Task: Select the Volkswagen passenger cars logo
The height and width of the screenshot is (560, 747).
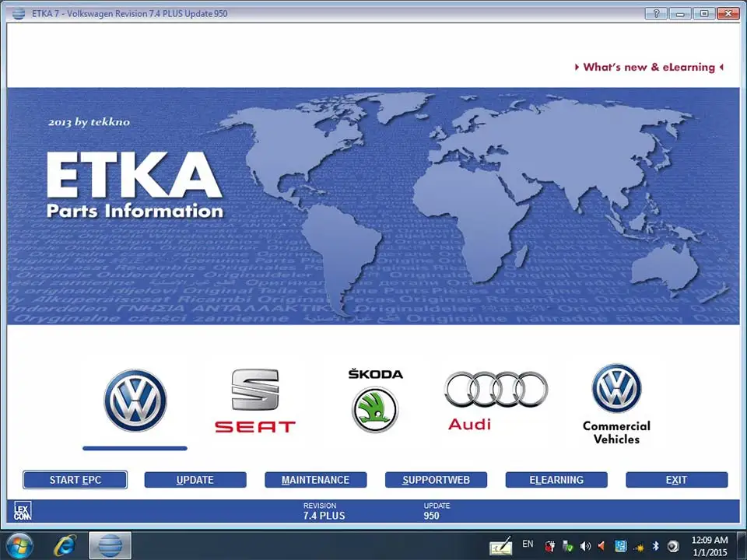Action: tap(135, 401)
